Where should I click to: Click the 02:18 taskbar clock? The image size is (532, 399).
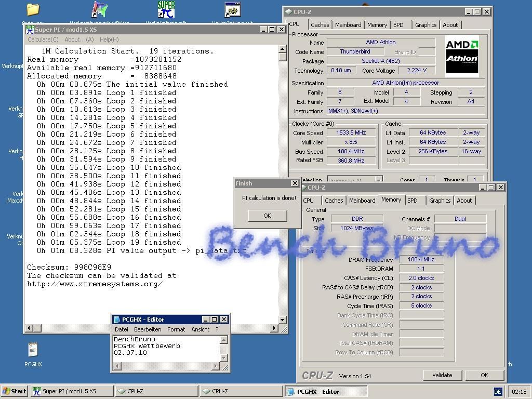pos(519,392)
